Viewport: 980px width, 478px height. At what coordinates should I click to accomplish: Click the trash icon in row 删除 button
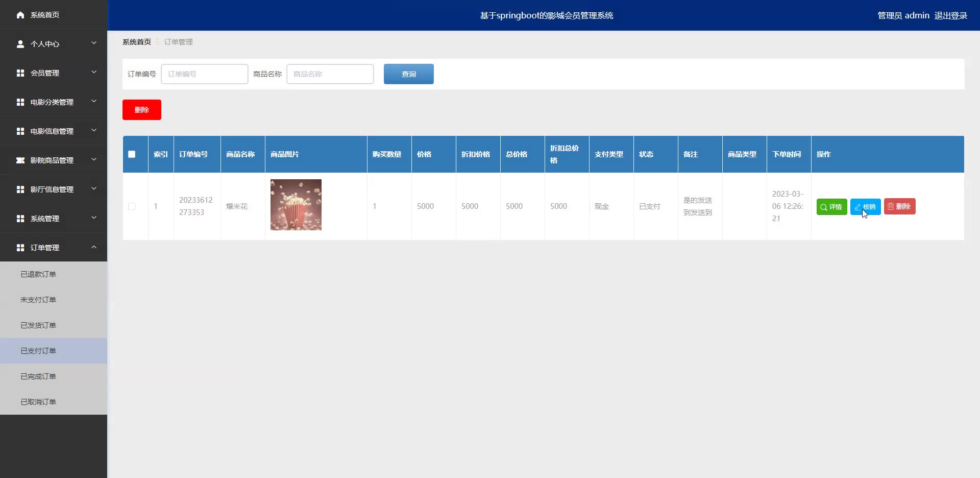tap(891, 206)
